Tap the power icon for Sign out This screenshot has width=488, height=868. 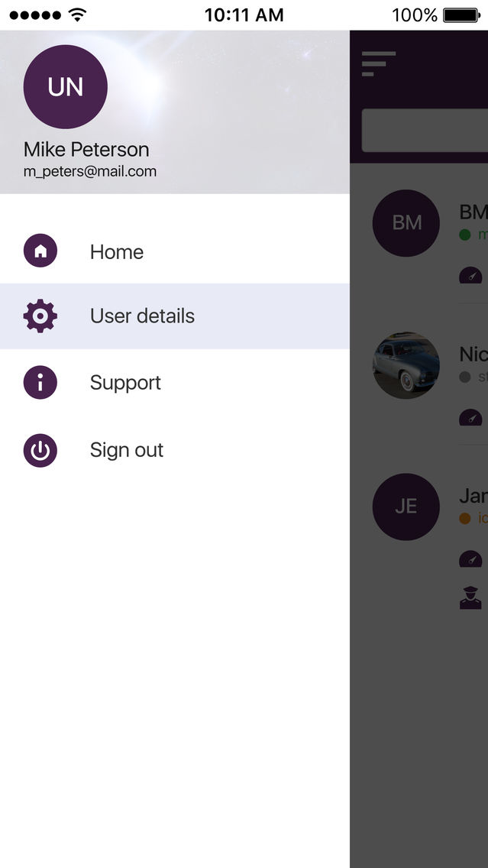click(x=40, y=451)
